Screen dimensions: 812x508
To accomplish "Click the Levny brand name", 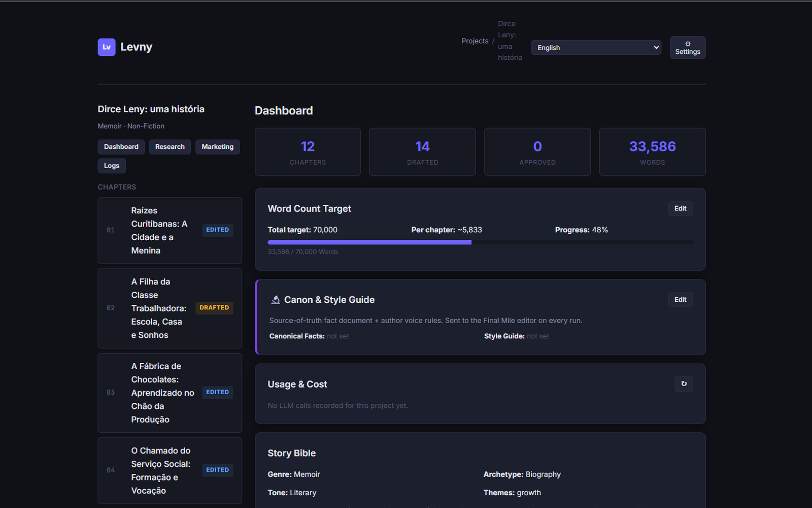I will click(x=136, y=47).
